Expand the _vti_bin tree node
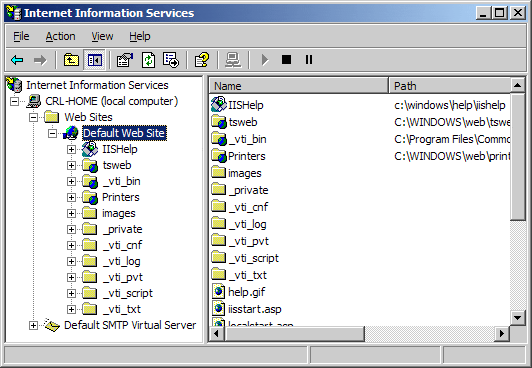 (71, 181)
